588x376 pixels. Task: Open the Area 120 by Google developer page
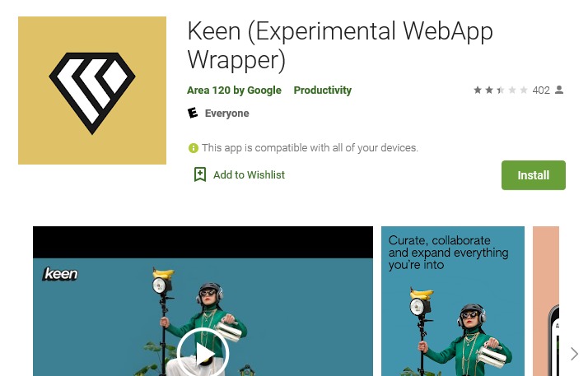[234, 91]
